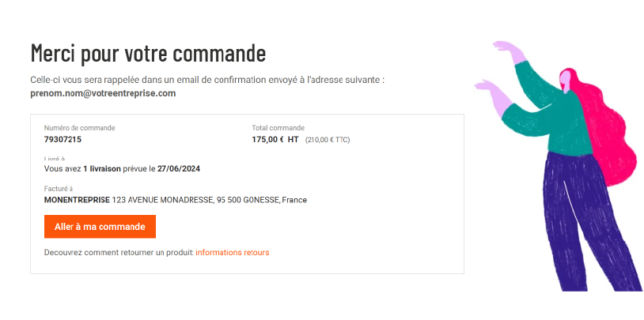Click the total amount 175,00 € HT
644x320 pixels.
click(275, 140)
